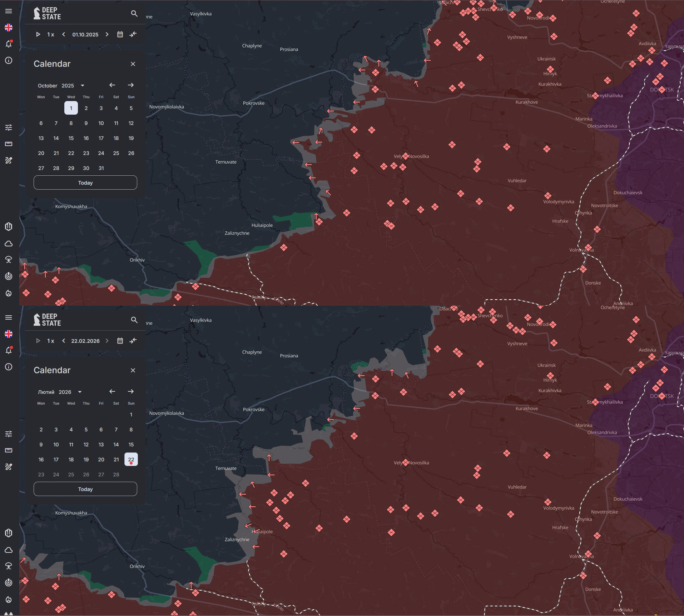
Task: Play the timeline from 22.02.2026
Action: (x=38, y=341)
